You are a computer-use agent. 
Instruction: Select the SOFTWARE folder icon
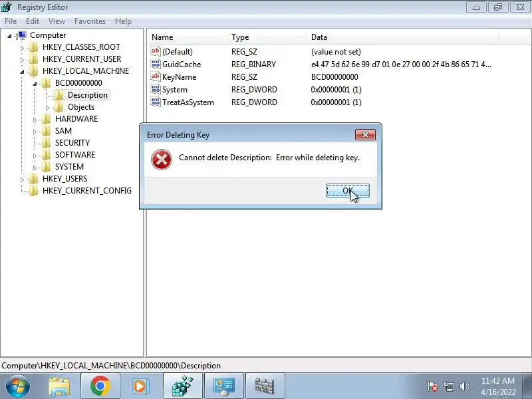[x=46, y=155]
